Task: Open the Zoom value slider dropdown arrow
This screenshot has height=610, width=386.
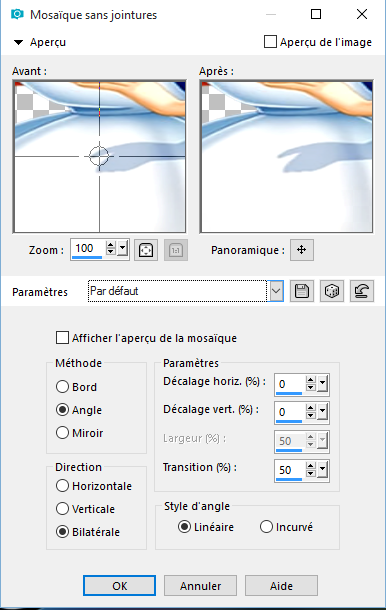Action: 123,248
